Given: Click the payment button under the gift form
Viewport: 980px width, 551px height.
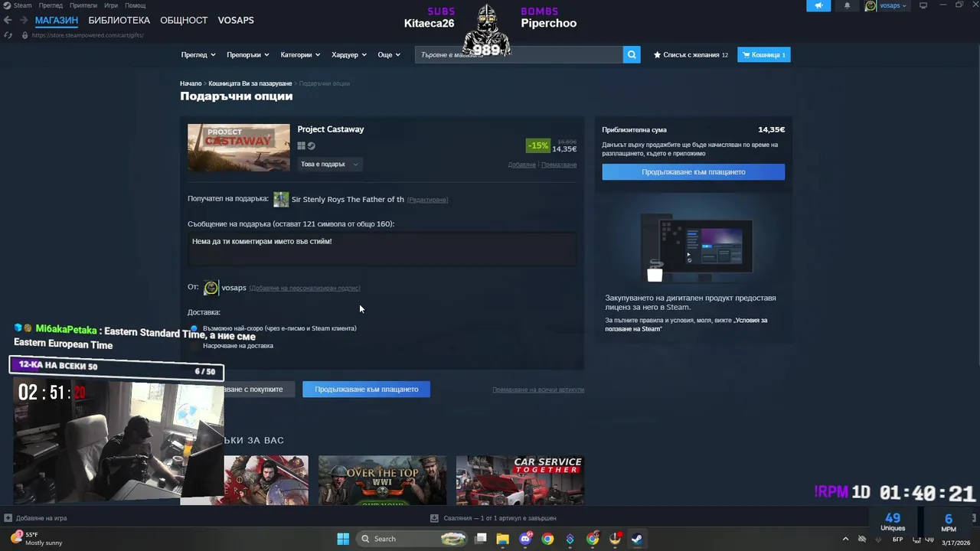Looking at the screenshot, I should [366, 389].
